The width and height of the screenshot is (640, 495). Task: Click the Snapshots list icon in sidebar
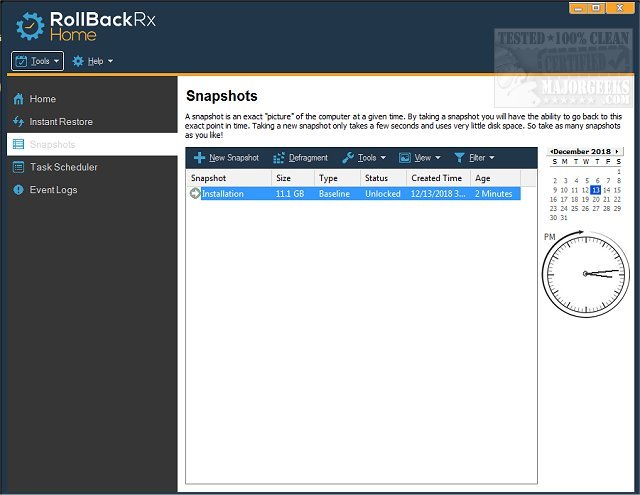(18, 144)
